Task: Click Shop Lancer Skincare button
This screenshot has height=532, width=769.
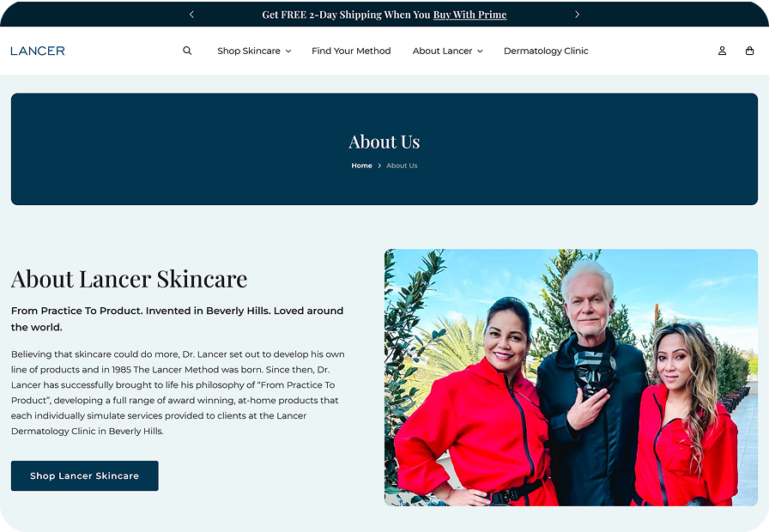Action: point(85,475)
